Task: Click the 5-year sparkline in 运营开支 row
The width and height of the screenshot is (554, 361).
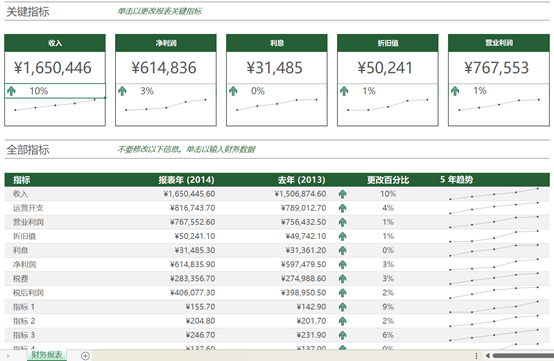Action: (x=494, y=208)
